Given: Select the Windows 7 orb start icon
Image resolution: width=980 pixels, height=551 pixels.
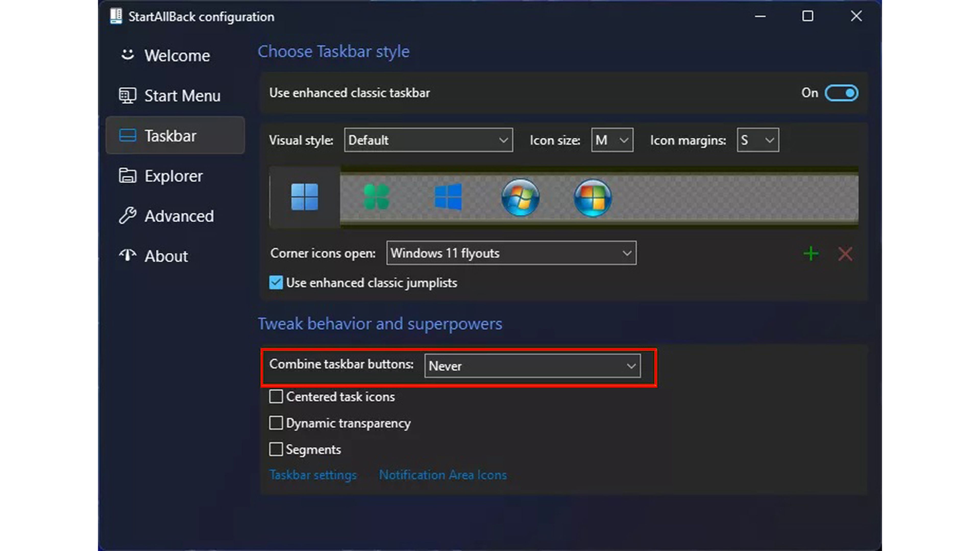Looking at the screenshot, I should pyautogui.click(x=520, y=197).
